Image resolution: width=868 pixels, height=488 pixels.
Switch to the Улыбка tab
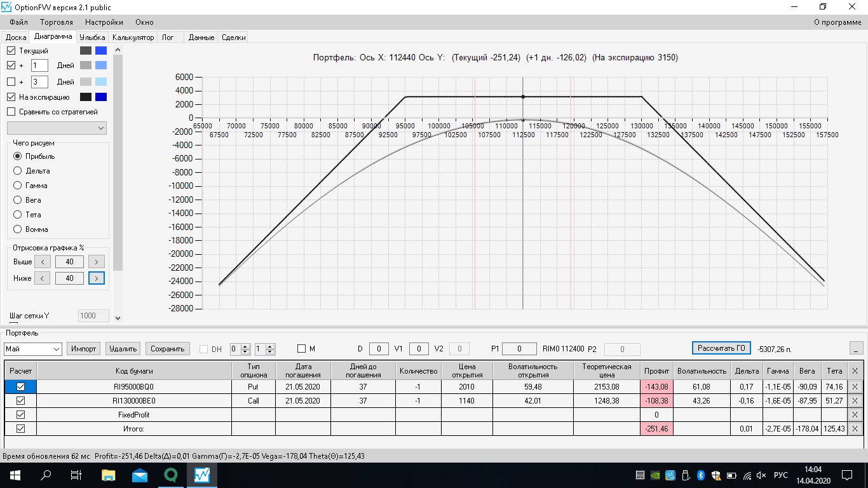[93, 37]
